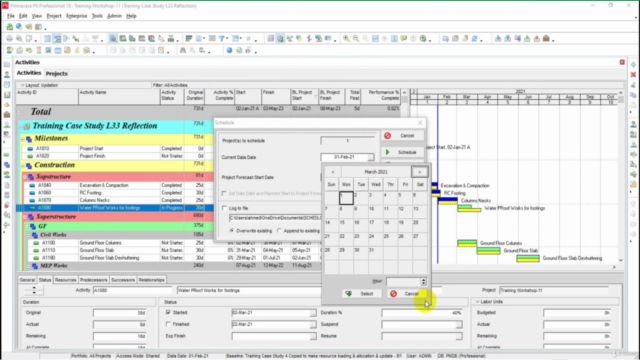Click the Find binoculars icon
This screenshot has width=640, height=360.
coord(182,50)
